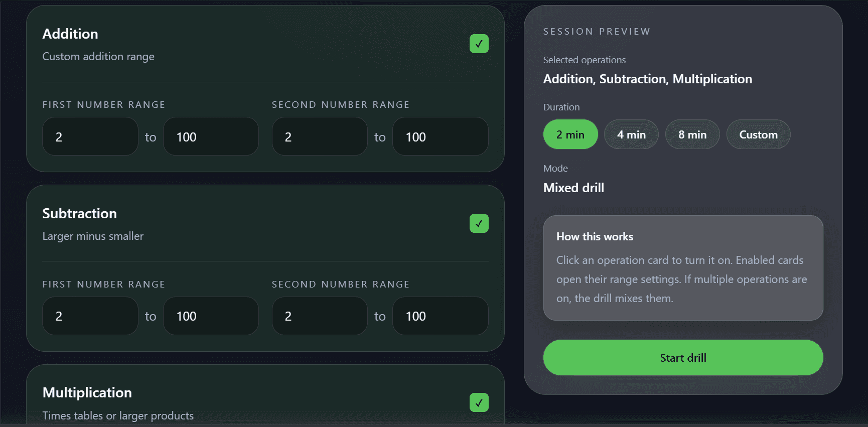The image size is (868, 427).
Task: Select Subtraction second number range maximum field
Action: [x=440, y=316]
